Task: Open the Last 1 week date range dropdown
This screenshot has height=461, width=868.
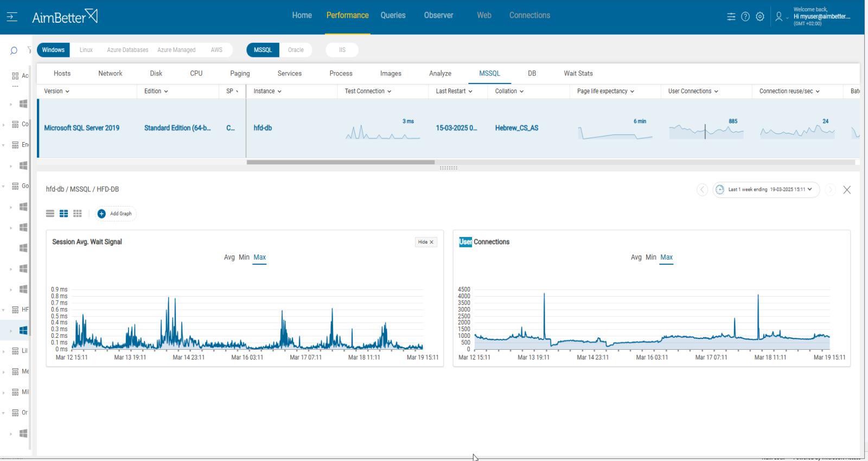Action: point(766,190)
